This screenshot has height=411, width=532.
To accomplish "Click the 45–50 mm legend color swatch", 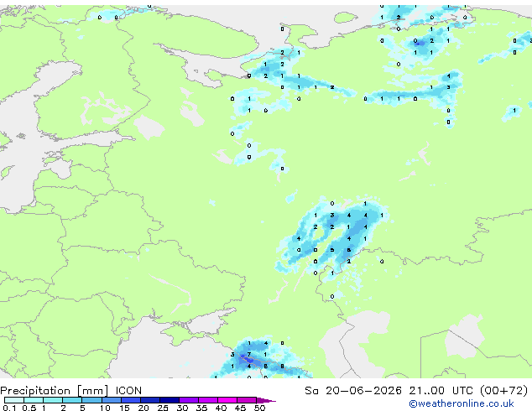I will point(247,400).
